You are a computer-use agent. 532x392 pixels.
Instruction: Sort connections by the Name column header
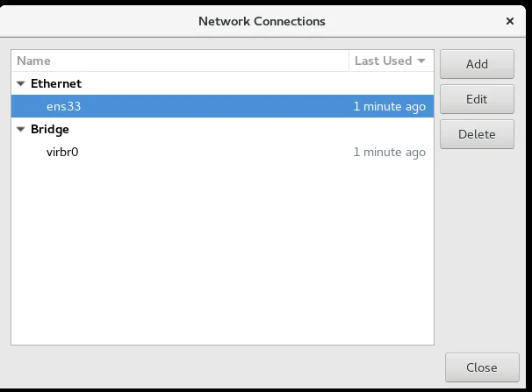click(x=33, y=61)
